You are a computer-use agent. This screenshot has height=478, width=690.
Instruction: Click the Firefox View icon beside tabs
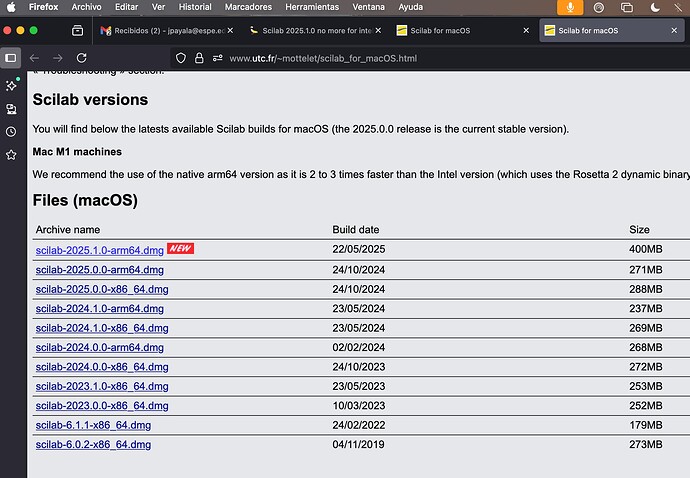[77, 30]
